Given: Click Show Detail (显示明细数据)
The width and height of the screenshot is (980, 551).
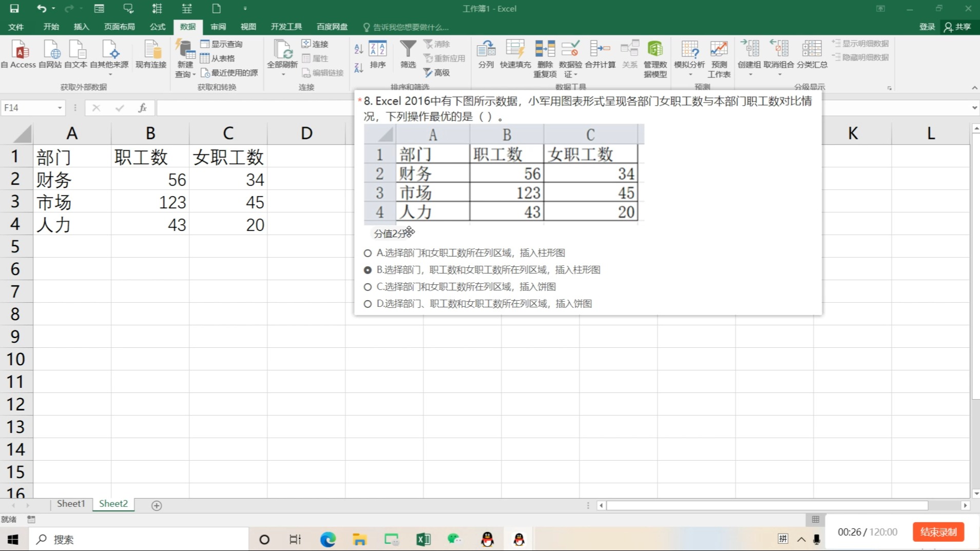Looking at the screenshot, I should 860,44.
